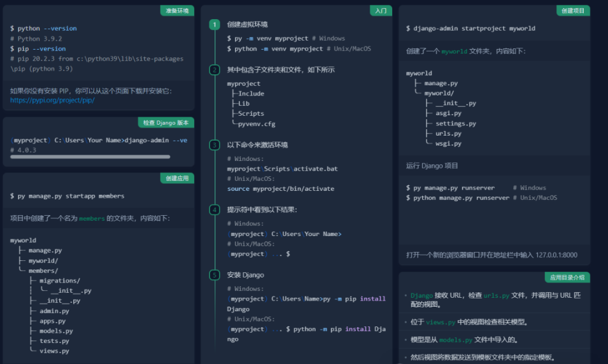Screen dimensions: 608x364
Task: Select 'manage.py' in the 创建项目 tree
Action: [441, 83]
